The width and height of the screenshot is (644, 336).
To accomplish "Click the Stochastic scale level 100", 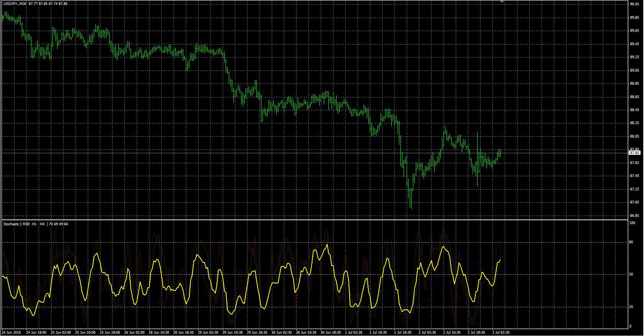I will tap(632, 223).
